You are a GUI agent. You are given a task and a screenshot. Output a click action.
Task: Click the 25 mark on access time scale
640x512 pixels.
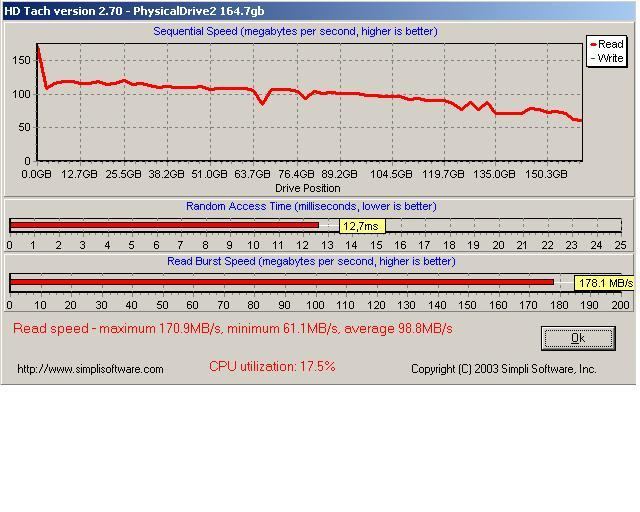coord(620,245)
